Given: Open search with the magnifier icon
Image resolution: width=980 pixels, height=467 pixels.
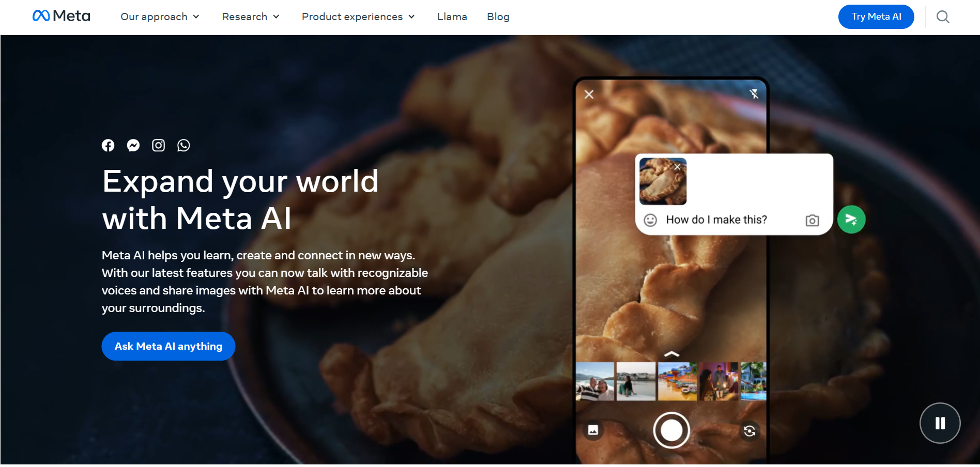Looking at the screenshot, I should tap(943, 17).
